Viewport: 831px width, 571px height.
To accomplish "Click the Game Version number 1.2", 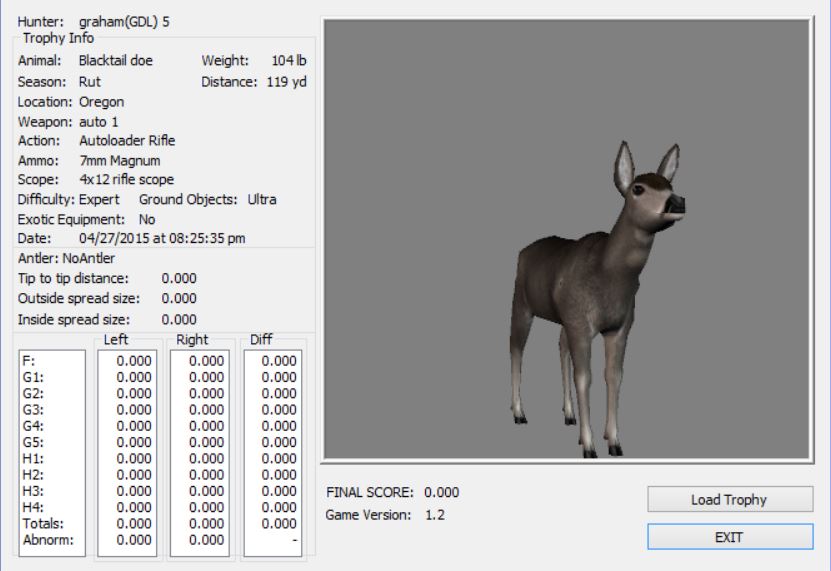I will [x=434, y=515].
